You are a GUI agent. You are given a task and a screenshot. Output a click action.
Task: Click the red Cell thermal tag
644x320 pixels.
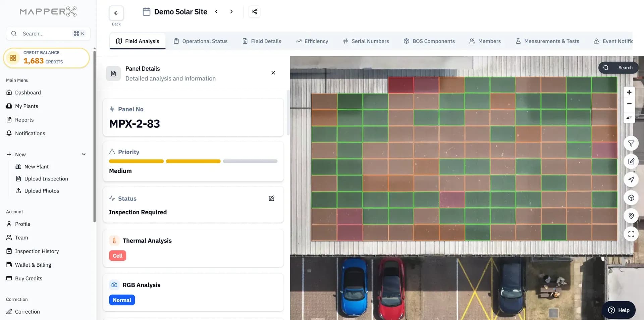click(117, 256)
